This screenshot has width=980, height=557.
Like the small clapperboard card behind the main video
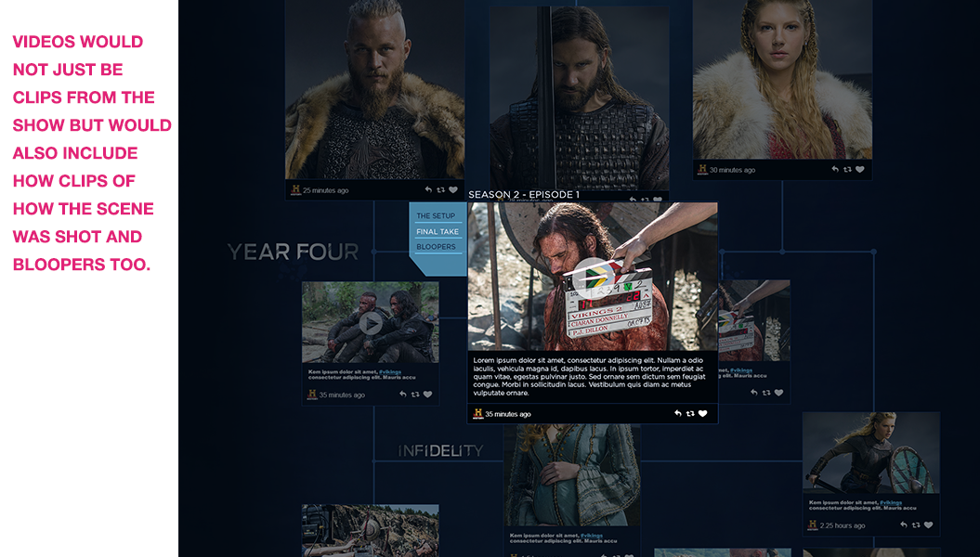pyautogui.click(x=778, y=392)
